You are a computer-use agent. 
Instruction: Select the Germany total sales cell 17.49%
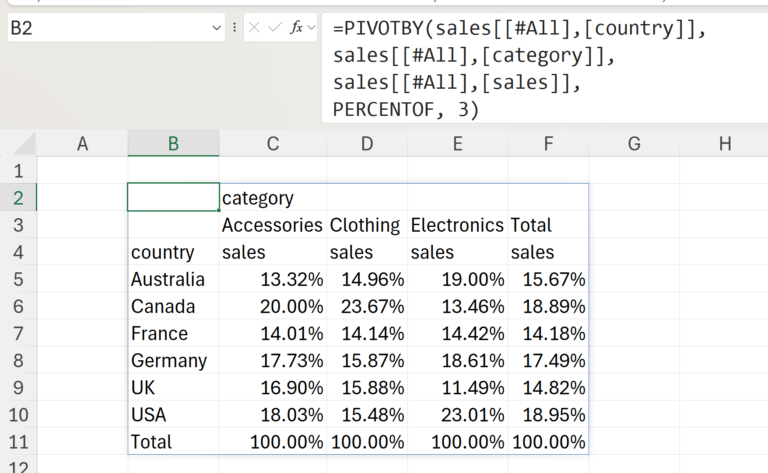click(x=548, y=360)
